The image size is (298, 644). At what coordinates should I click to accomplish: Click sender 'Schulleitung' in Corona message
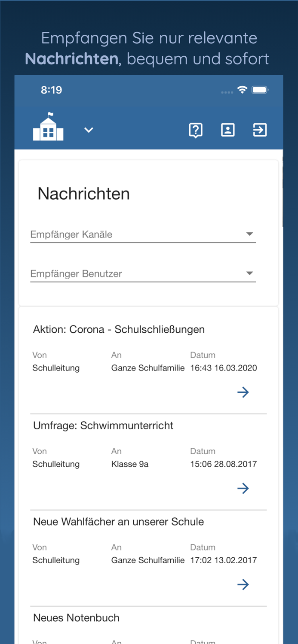[x=56, y=368]
